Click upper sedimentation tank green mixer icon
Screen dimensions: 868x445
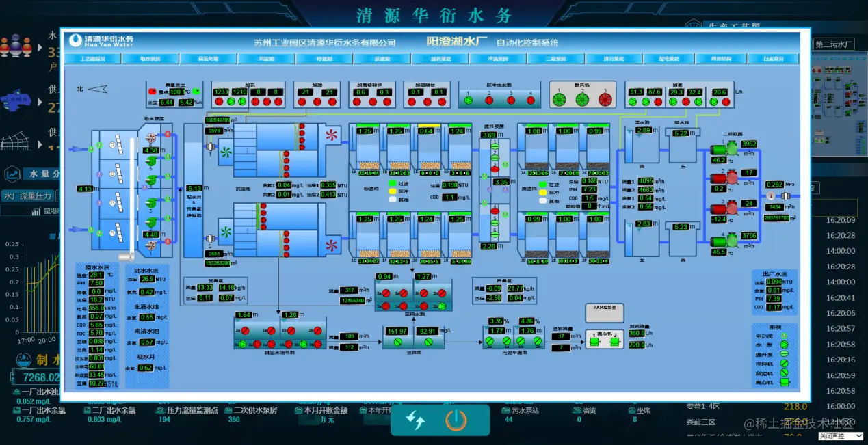click(x=225, y=152)
